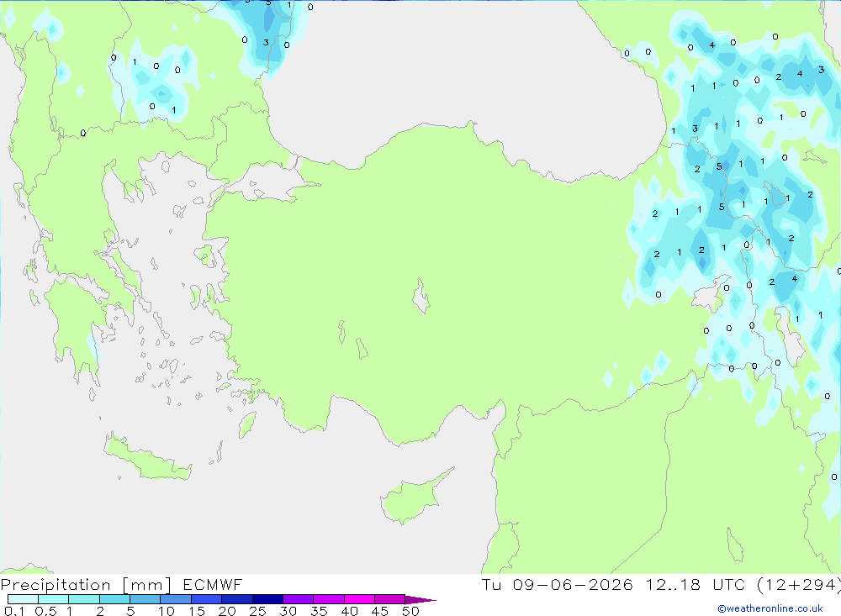Click the legend tick label '35'
Viewport: 841px width, 616px height.
point(319,611)
